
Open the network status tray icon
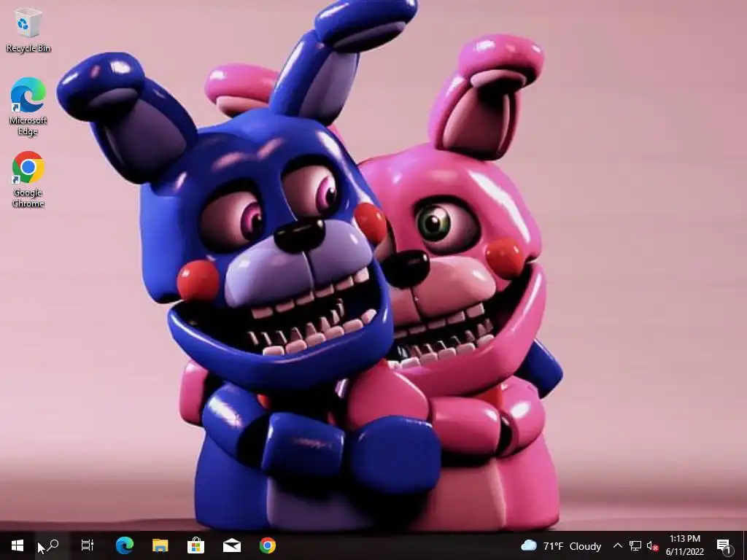[x=635, y=545]
